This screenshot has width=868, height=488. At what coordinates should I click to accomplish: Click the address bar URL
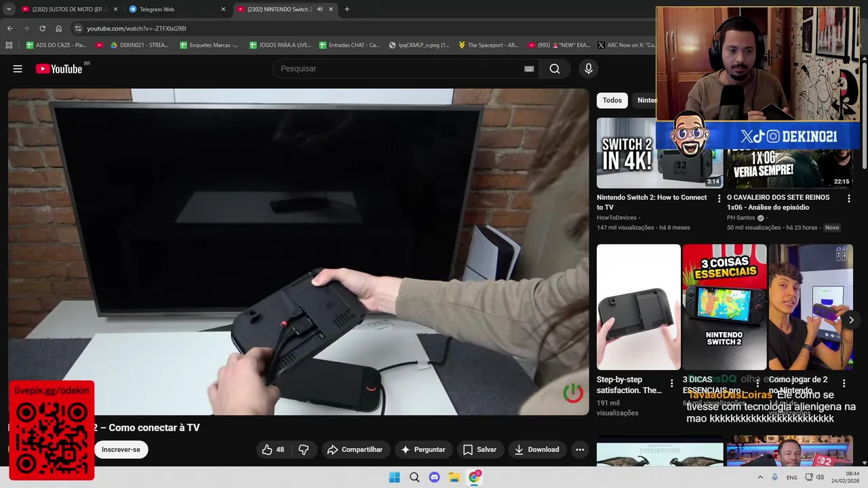(136, 28)
